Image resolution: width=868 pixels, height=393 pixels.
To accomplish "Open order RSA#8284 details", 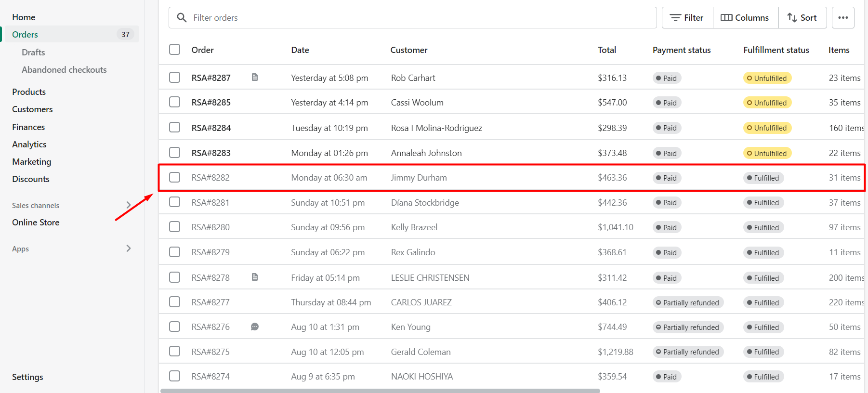I will tap(211, 128).
